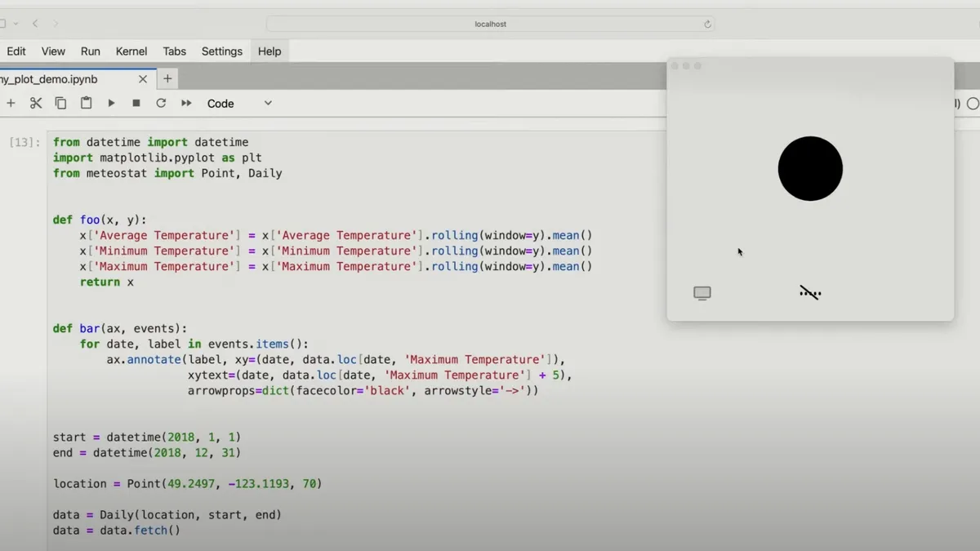Click the large black circle button

click(810, 169)
